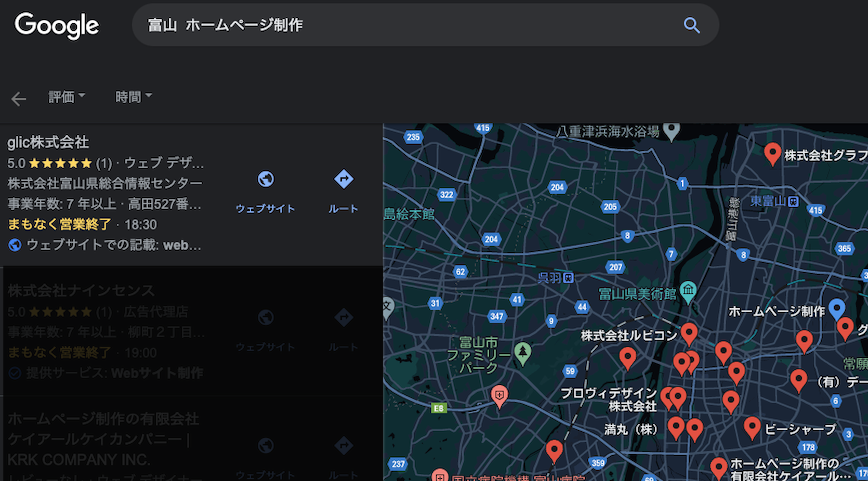Image resolution: width=868 pixels, height=481 pixels.
Task: Click 富山市ファミリーパーク green park marker
Action: pyautogui.click(x=523, y=353)
